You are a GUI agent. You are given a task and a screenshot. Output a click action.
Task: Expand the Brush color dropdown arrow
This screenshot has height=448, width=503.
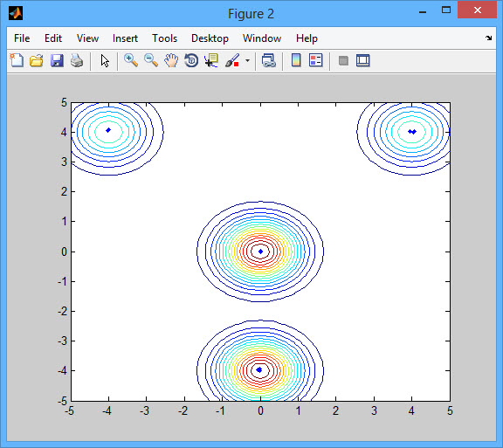click(x=247, y=60)
